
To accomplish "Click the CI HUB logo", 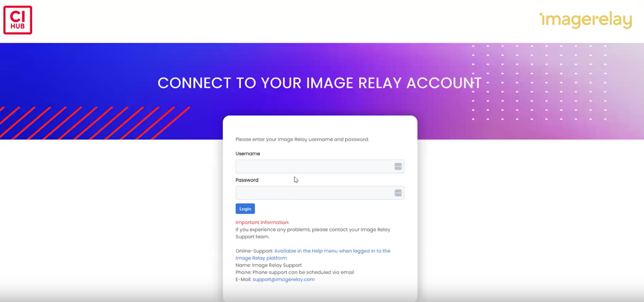I will coord(18,20).
